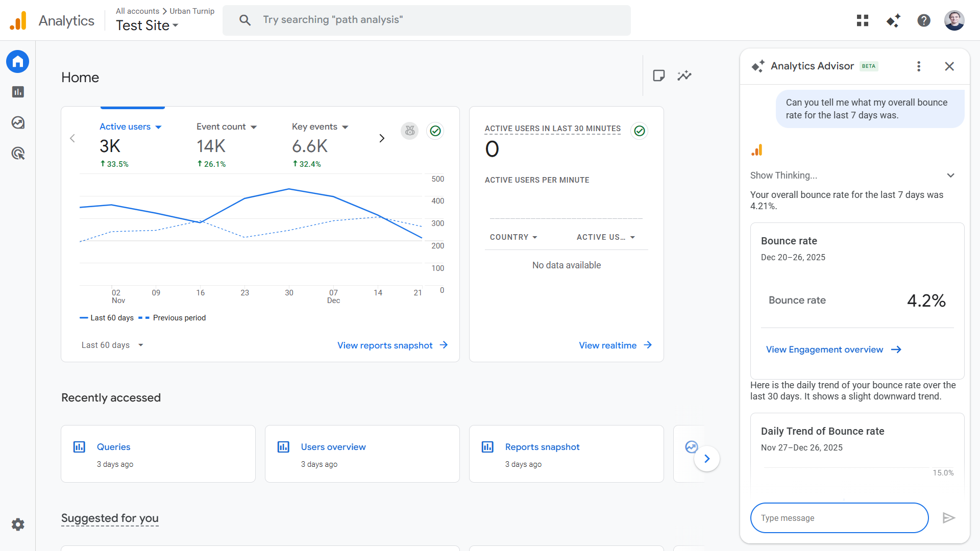The height and width of the screenshot is (551, 980).
Task: Open the custom notes annotation icon near Home
Action: click(658, 76)
